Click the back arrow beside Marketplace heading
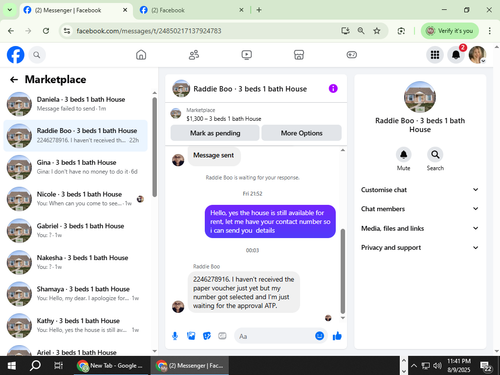Image resolution: width=500 pixels, height=375 pixels. pyautogui.click(x=14, y=79)
